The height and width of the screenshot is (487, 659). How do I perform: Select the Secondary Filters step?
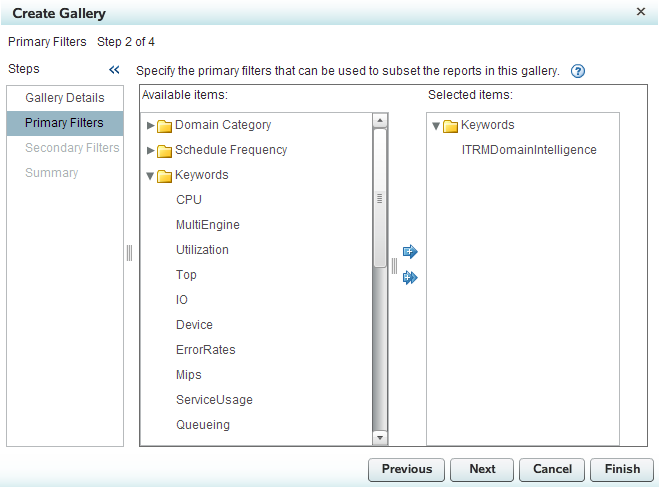pyautogui.click(x=65, y=148)
